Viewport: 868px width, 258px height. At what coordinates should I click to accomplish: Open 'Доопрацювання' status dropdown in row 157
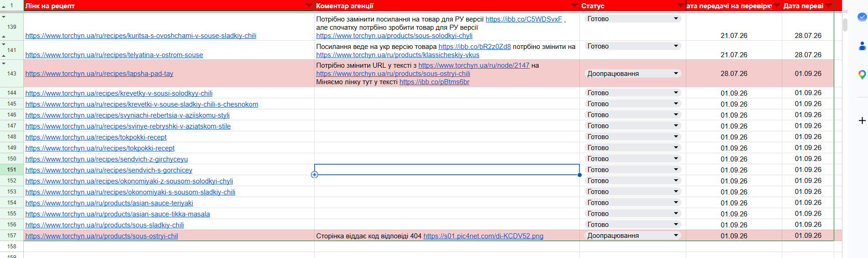[633, 236]
